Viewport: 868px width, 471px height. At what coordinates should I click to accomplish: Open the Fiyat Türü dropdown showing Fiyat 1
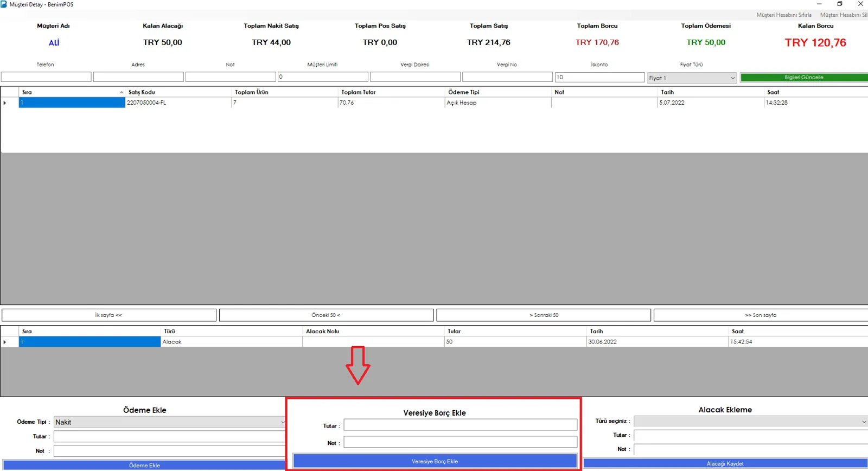point(692,78)
